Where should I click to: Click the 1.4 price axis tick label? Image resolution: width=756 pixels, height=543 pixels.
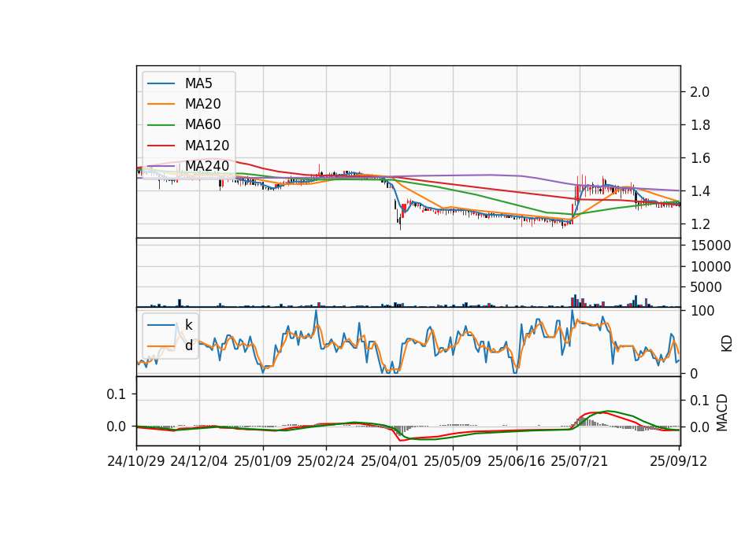pyautogui.click(x=699, y=191)
